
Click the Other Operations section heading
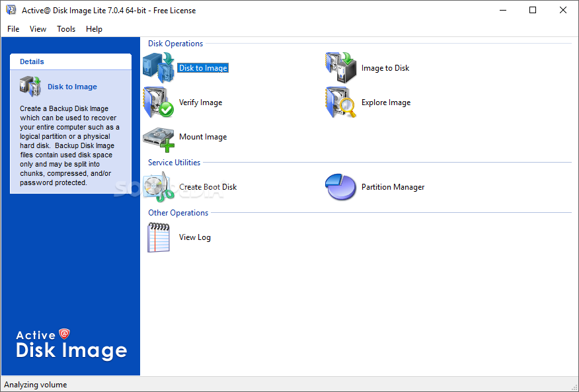coord(178,213)
